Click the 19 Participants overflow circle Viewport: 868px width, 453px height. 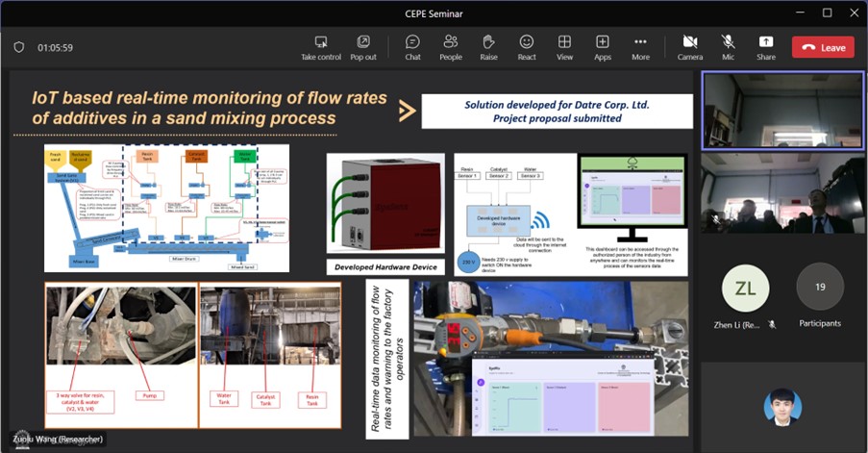click(x=820, y=287)
